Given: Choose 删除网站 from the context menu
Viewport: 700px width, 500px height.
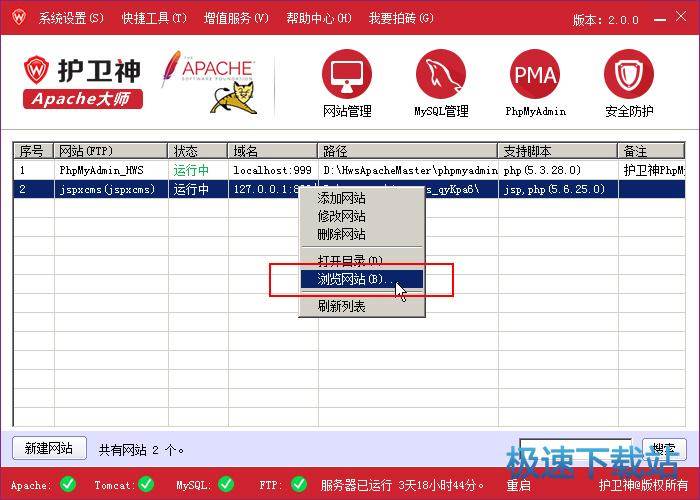Looking at the screenshot, I should click(x=362, y=234).
